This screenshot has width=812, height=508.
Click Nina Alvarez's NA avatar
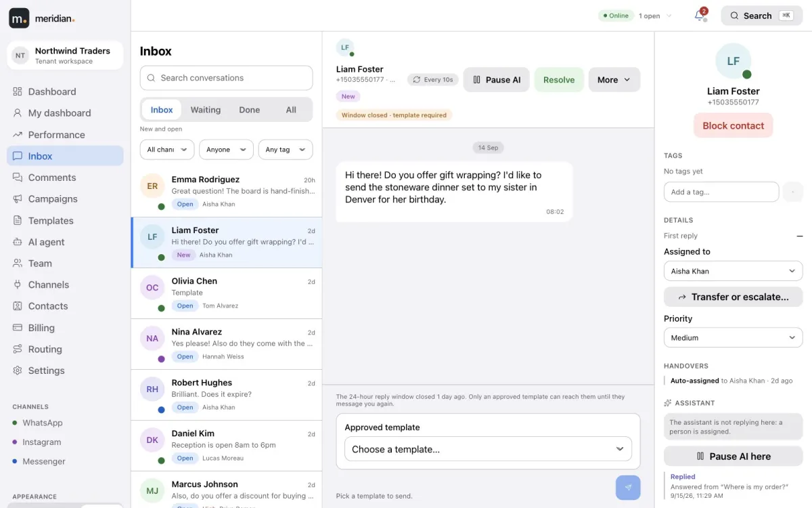[x=152, y=339]
